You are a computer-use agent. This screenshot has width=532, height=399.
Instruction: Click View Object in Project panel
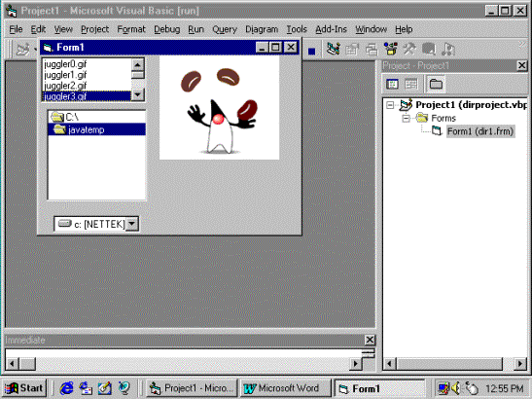point(410,84)
